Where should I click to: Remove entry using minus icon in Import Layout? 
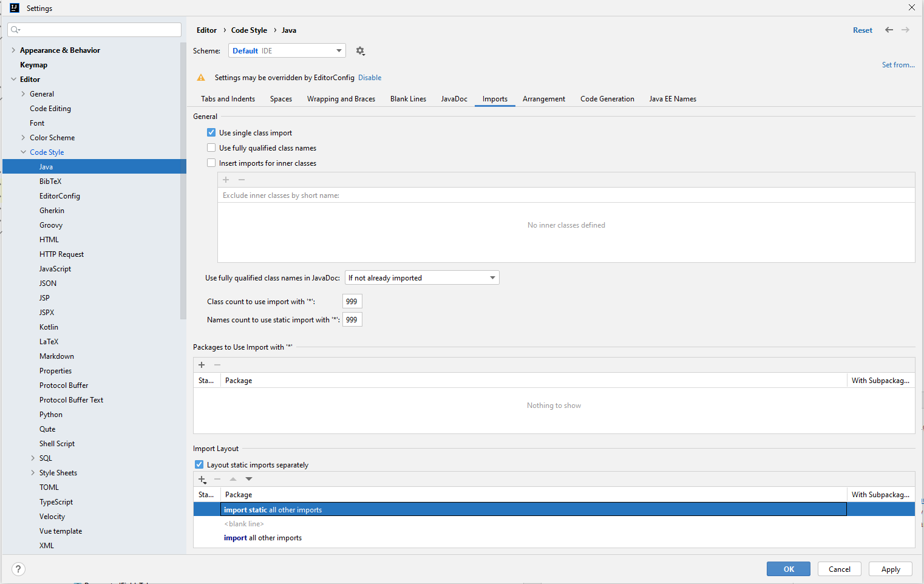(x=217, y=480)
